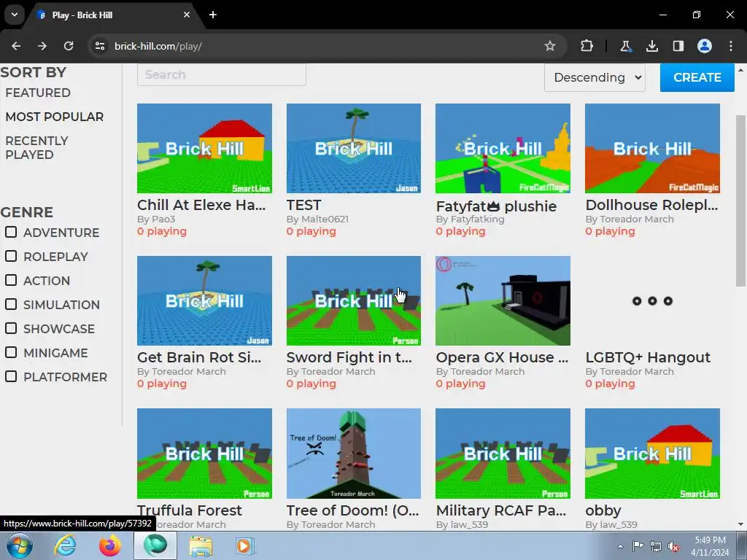
Task: Open Chill At Elexe game thumbnail
Action: 204,148
